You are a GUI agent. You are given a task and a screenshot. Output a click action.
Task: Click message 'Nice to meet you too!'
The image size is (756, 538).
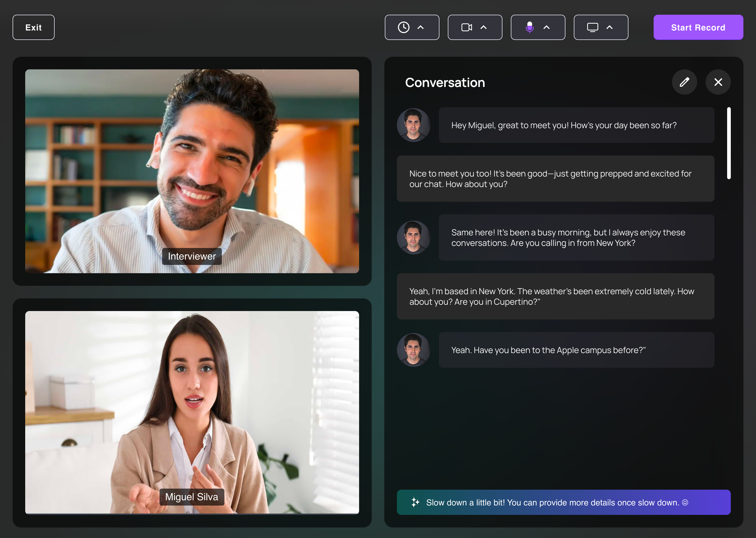tap(555, 179)
